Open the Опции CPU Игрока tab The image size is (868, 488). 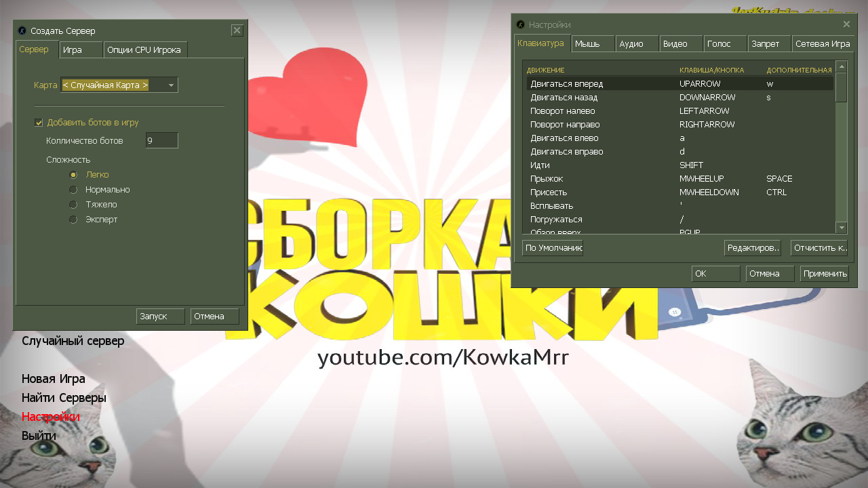144,50
